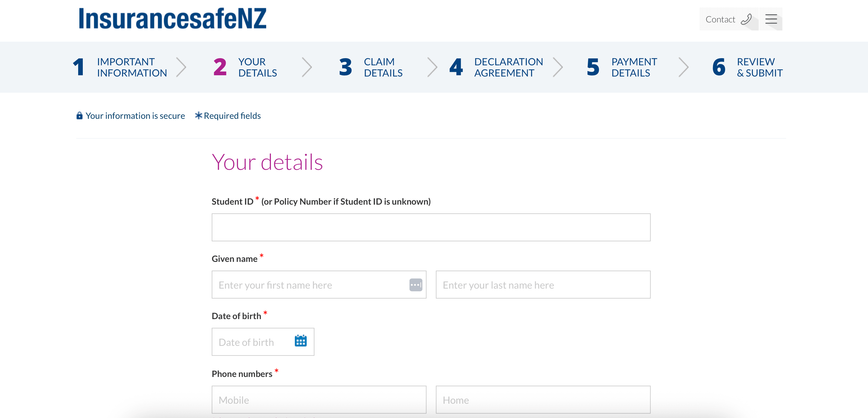Go to step 6 Review & Submit
The image size is (868, 418).
pos(748,67)
